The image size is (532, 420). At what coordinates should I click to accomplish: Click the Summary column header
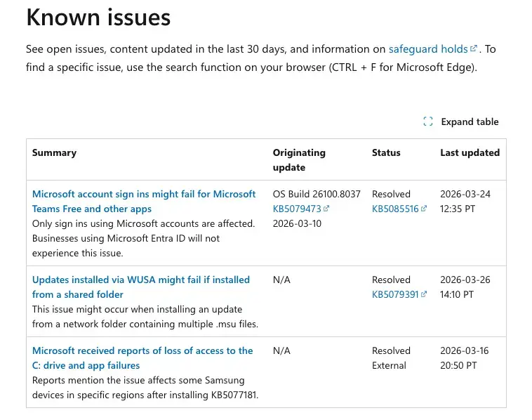point(54,152)
